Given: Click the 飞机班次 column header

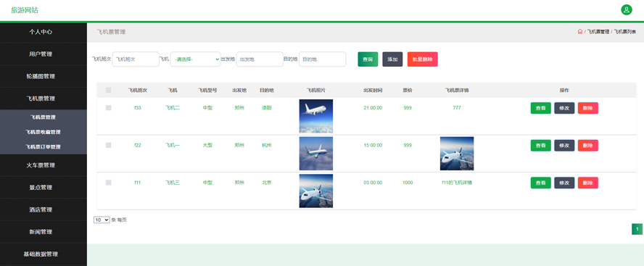Looking at the screenshot, I should coord(138,91).
